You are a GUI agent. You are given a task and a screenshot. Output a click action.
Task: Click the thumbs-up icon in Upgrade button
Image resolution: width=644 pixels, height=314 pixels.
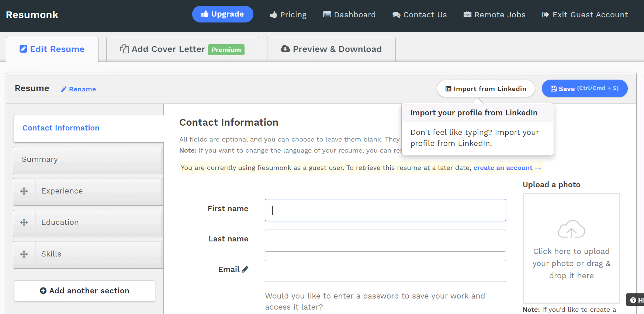(205, 14)
